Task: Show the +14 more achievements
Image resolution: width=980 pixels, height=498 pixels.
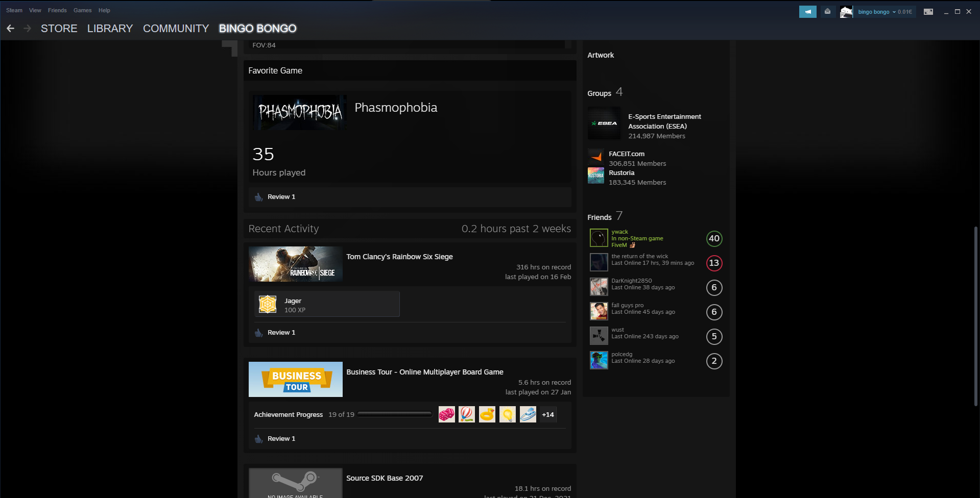Action: (x=548, y=414)
